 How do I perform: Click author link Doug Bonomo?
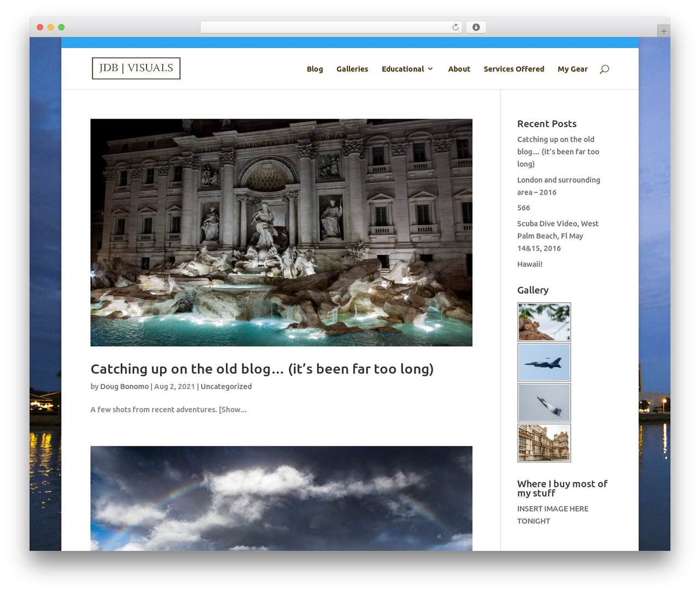click(x=124, y=386)
